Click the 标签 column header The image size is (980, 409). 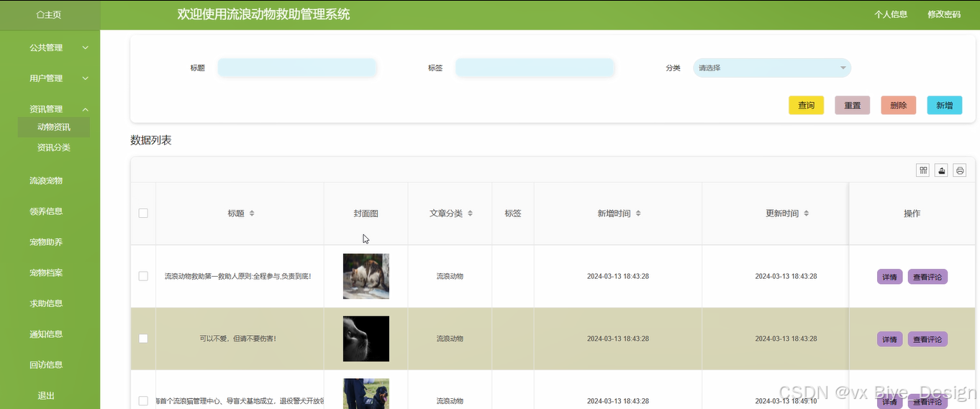pyautogui.click(x=513, y=213)
